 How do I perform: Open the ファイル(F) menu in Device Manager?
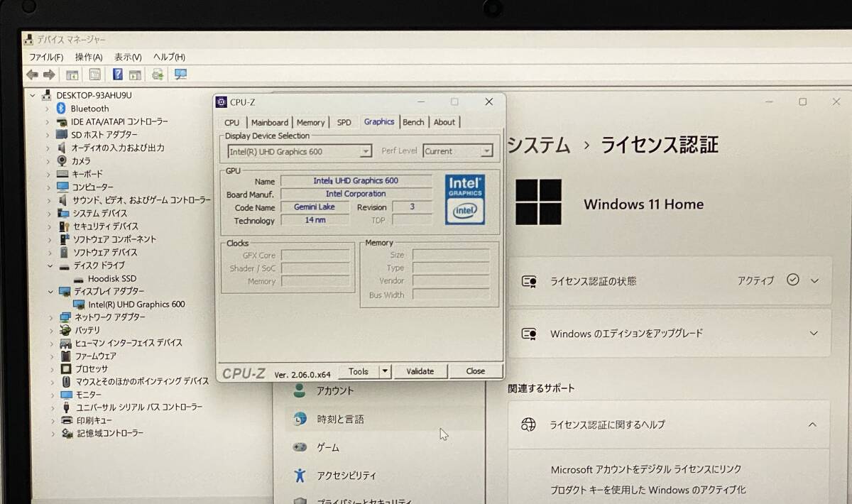45,57
